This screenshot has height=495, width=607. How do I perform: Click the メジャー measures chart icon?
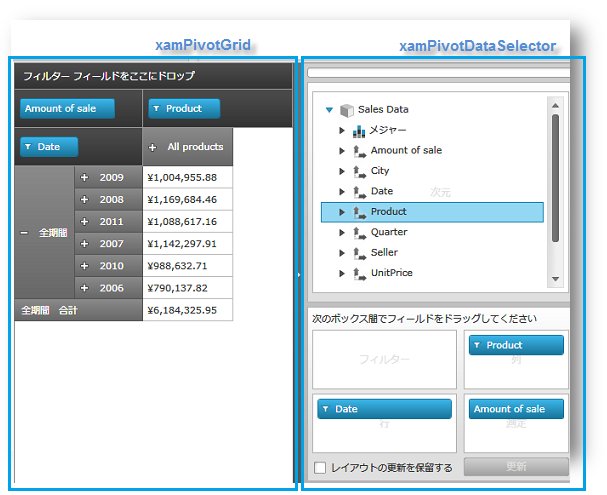click(x=359, y=131)
